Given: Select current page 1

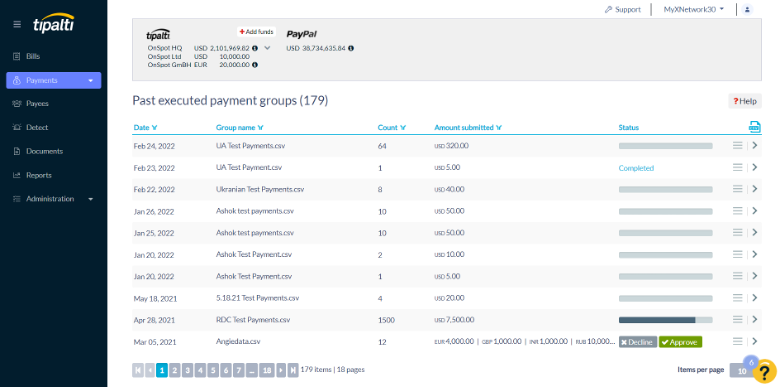Looking at the screenshot, I should click(162, 370).
